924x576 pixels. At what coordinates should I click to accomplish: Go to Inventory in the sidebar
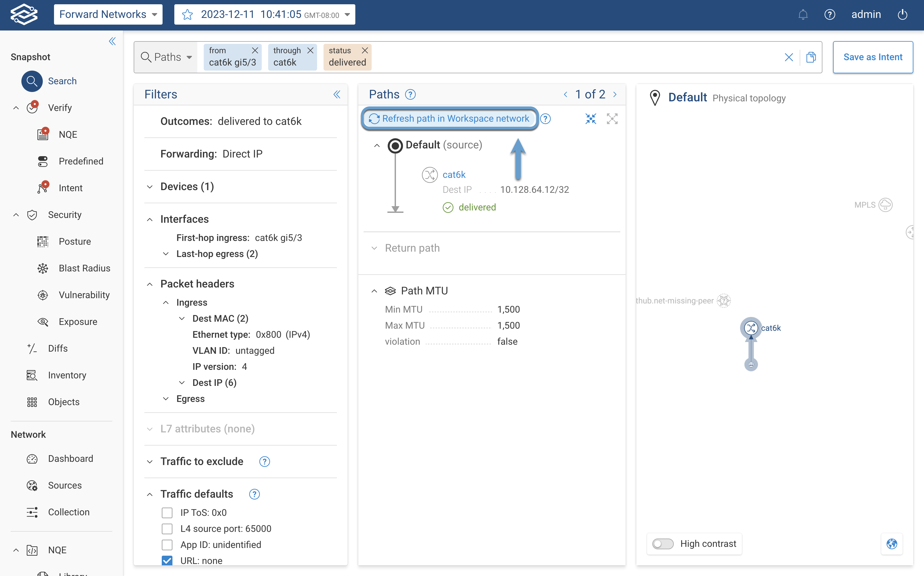(67, 375)
